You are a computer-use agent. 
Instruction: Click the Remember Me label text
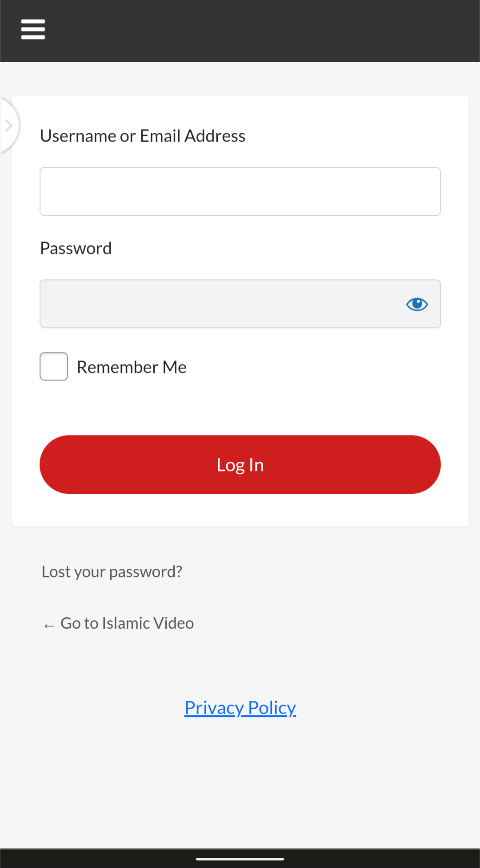coord(132,367)
